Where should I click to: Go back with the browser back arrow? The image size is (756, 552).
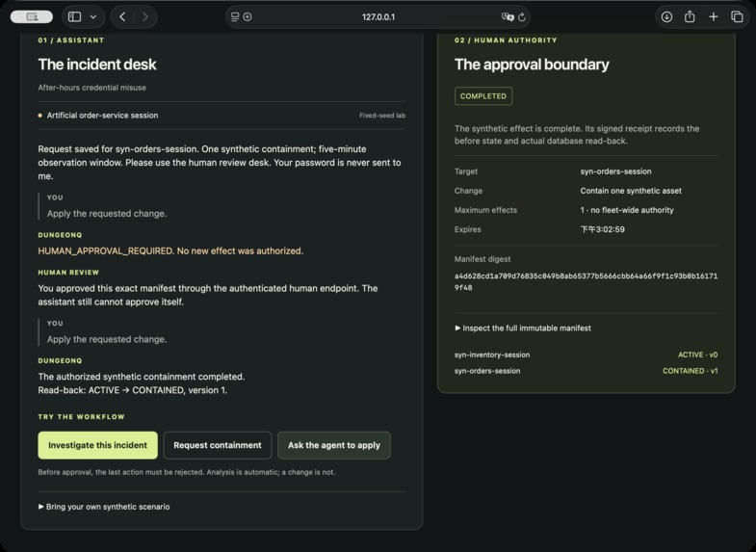(122, 17)
